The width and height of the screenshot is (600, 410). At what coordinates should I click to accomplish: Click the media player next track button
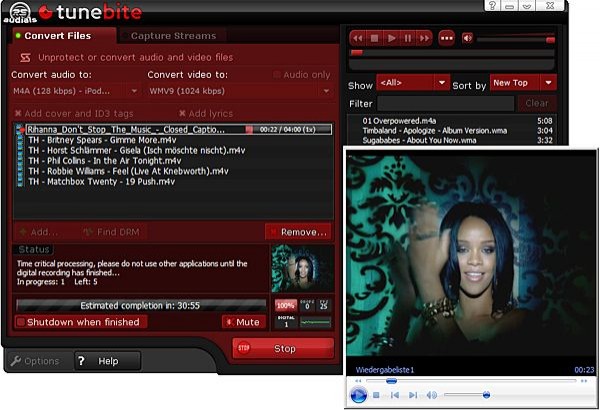[x=413, y=395]
